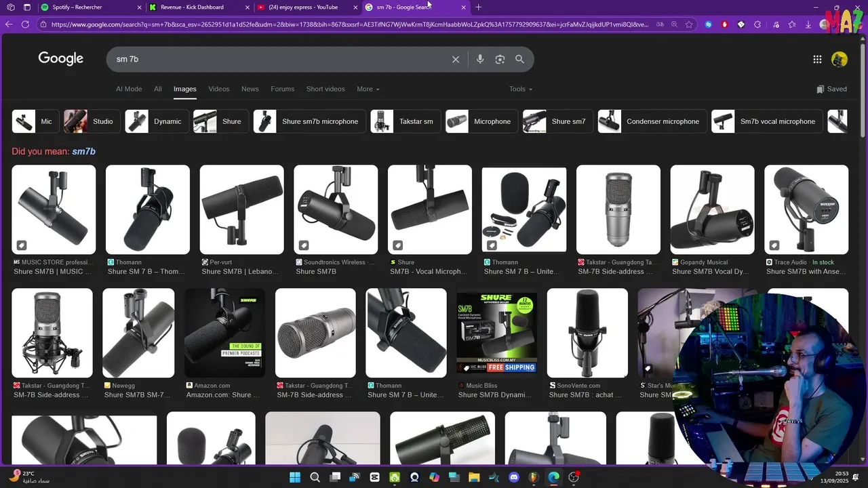
Task: Open the 'SM7B - Vocal Microph...' Shure link
Action: (428, 272)
